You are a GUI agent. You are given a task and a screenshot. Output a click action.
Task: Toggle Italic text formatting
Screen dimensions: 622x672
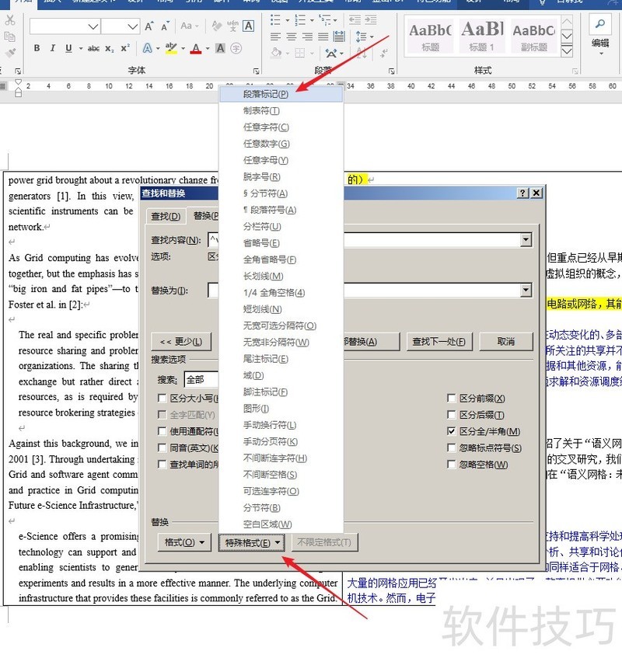(x=52, y=48)
